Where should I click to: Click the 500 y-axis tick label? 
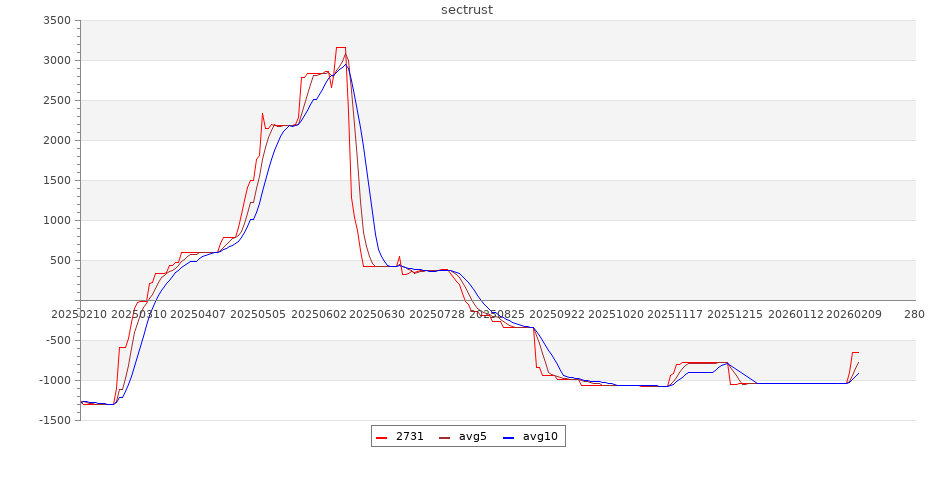click(61, 261)
